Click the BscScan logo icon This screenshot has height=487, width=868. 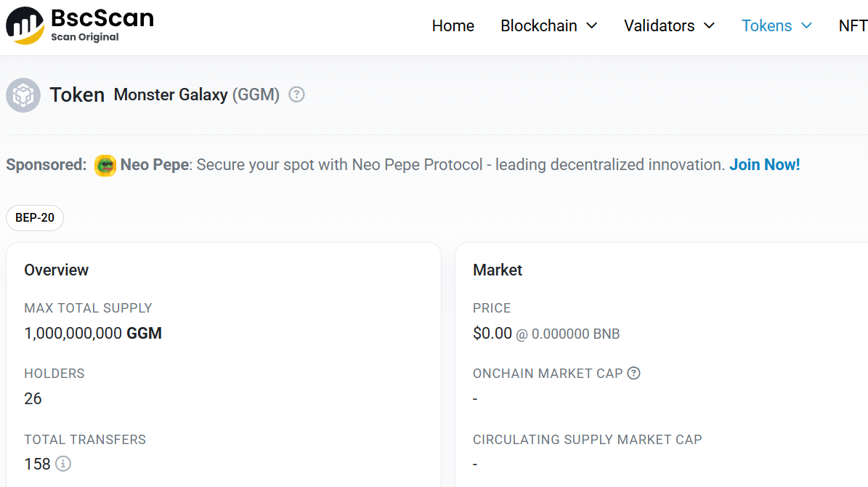(25, 26)
